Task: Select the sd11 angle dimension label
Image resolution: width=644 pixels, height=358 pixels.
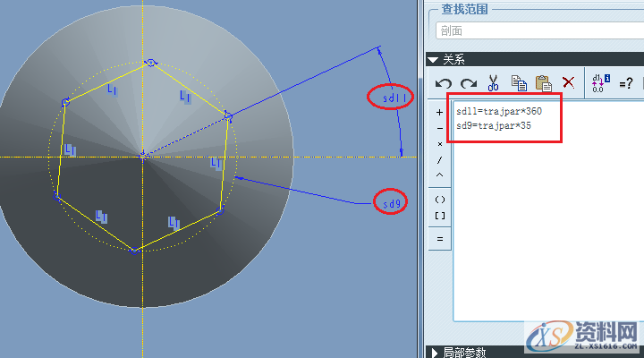Action: (390, 95)
